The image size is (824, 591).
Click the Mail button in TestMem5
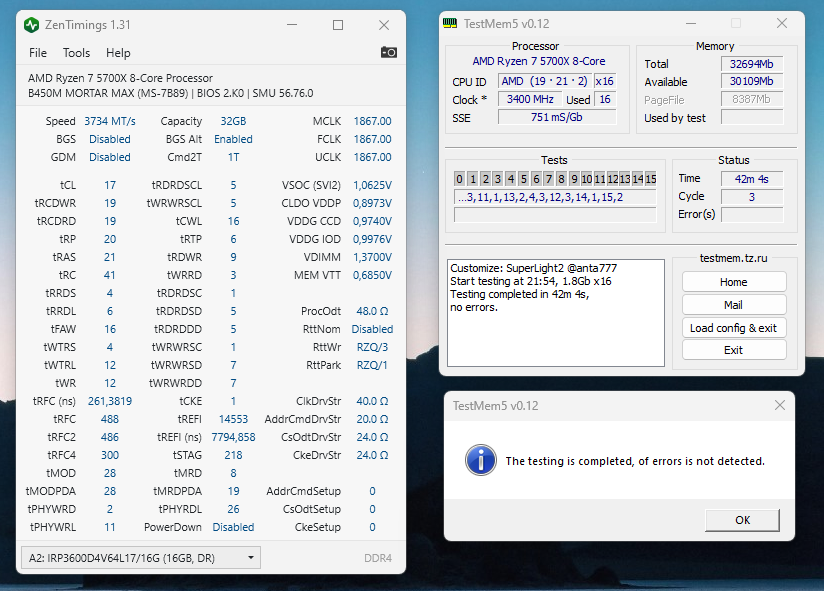734,305
